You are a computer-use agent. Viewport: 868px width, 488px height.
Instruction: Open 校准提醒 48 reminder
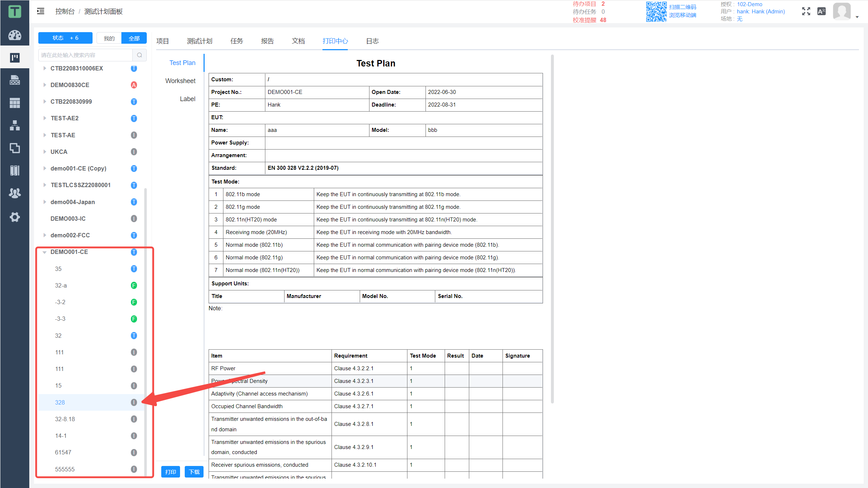pyautogui.click(x=589, y=20)
